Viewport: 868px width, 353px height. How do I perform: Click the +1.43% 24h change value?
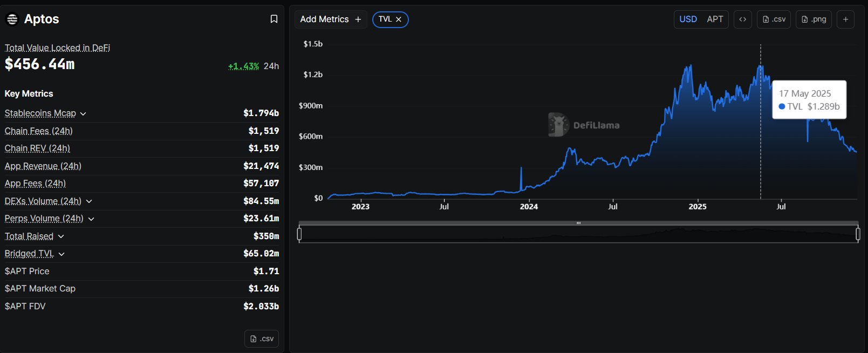point(243,66)
